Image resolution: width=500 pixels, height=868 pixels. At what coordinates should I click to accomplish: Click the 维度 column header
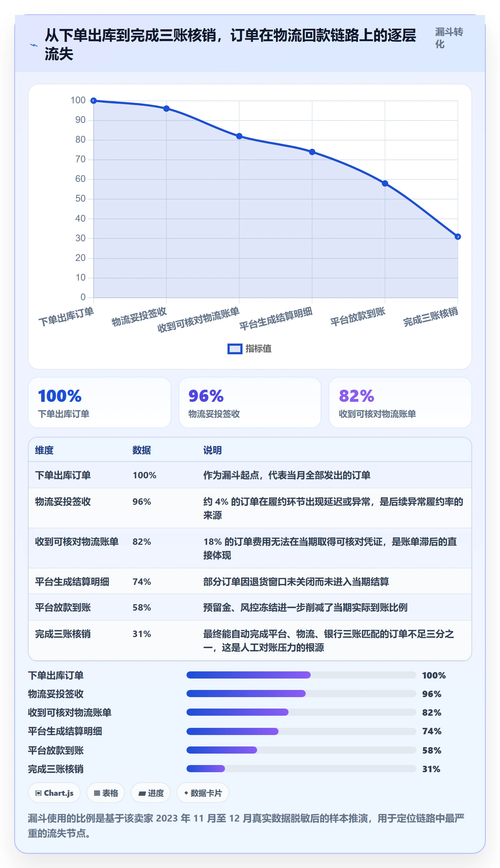coord(44,450)
